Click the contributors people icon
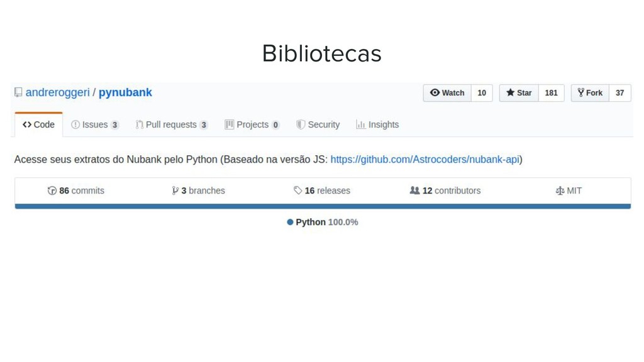The image size is (644, 362). point(415,190)
